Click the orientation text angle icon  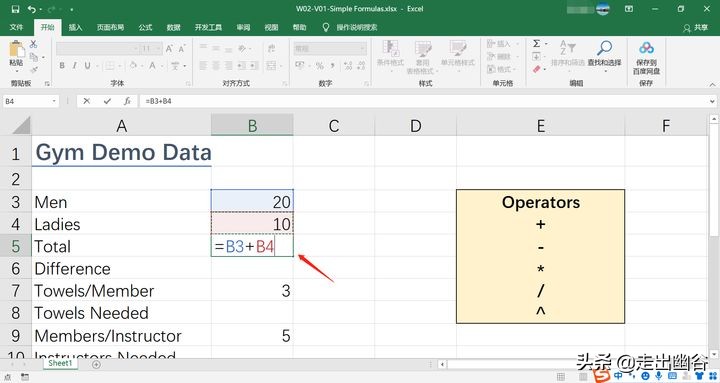(243, 48)
